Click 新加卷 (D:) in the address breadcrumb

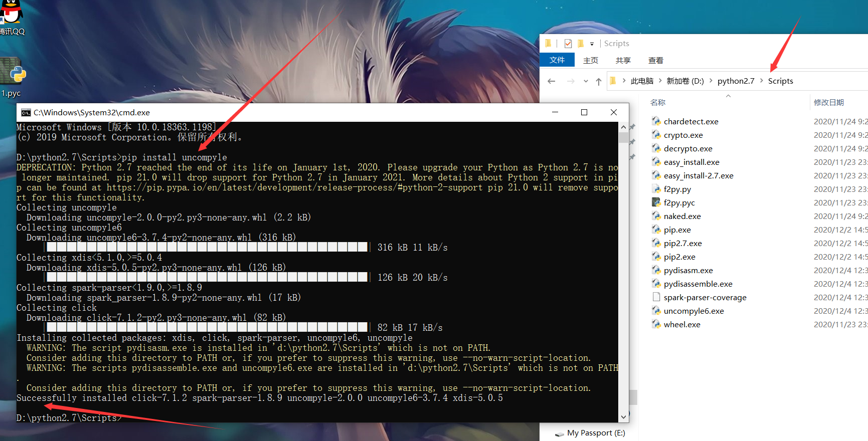pyautogui.click(x=685, y=81)
